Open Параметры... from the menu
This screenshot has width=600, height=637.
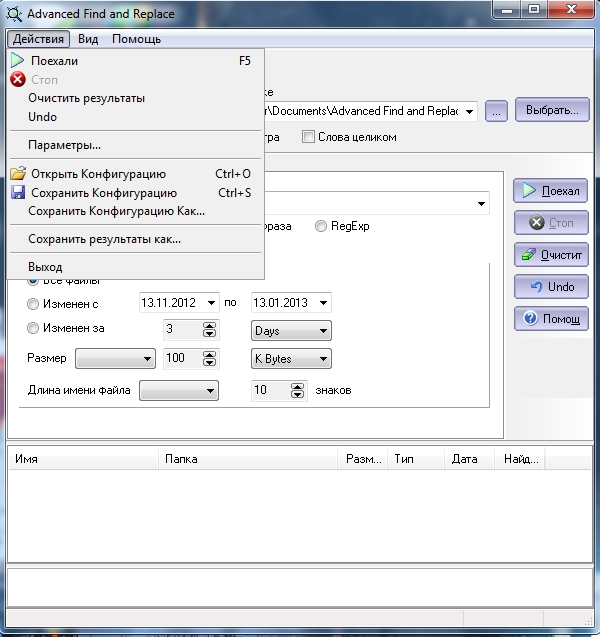point(136,145)
